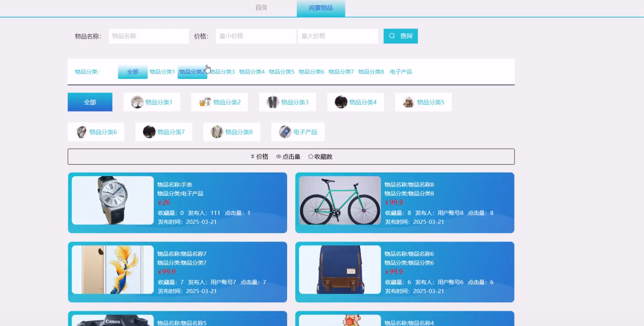644x326 pixels.
Task: Select 物品分类4 text filter link
Action: tap(252, 72)
